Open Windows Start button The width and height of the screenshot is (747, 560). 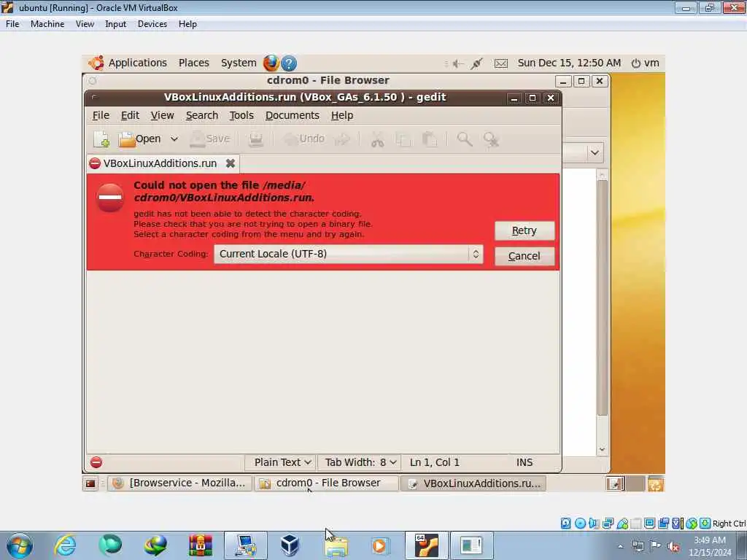click(20, 545)
